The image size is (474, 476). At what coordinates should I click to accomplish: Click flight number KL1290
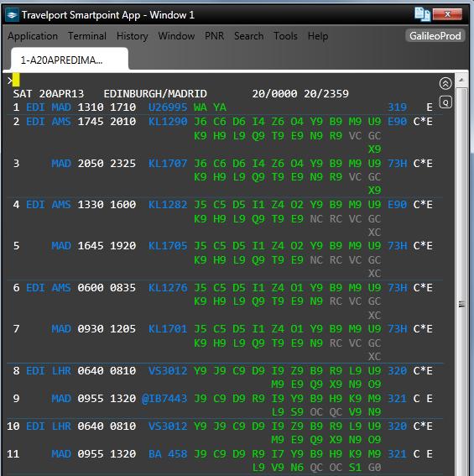[168, 122]
